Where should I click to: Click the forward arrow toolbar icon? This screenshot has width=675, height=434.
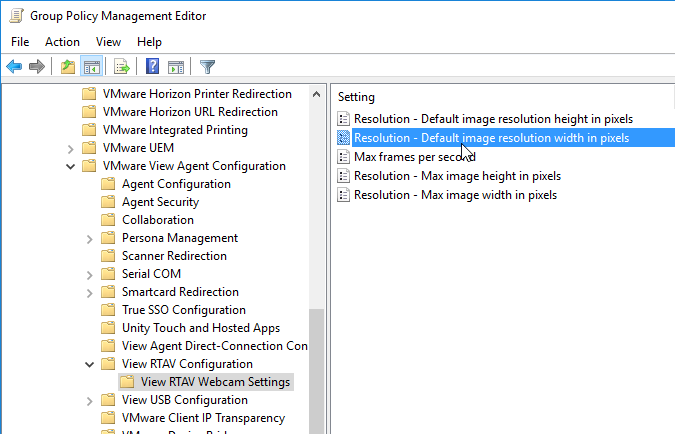pos(37,67)
